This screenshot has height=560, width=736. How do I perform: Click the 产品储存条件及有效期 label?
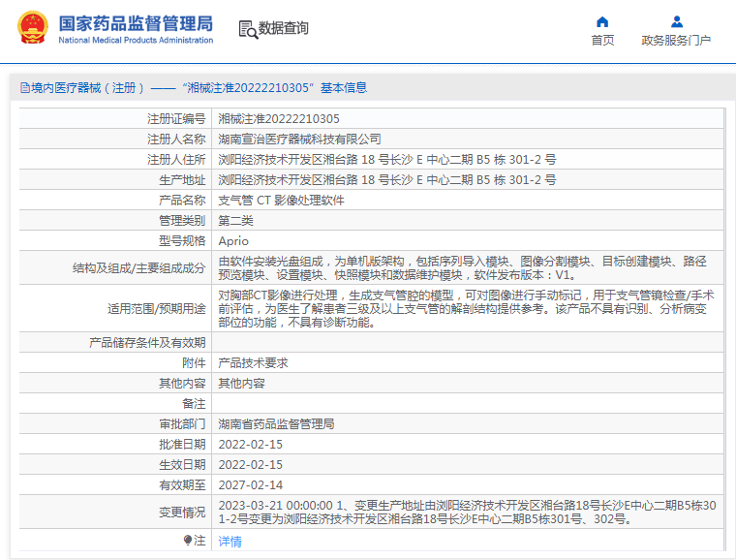[x=147, y=343]
